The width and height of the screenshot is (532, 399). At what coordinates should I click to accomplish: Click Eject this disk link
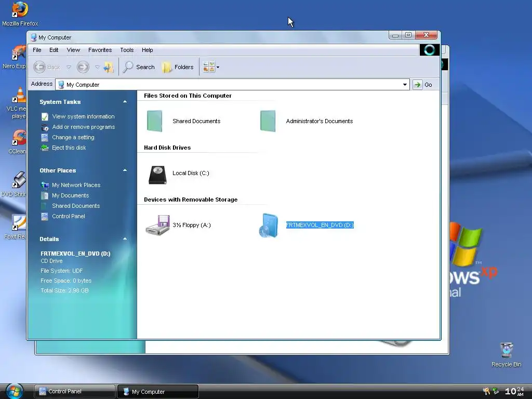click(69, 148)
